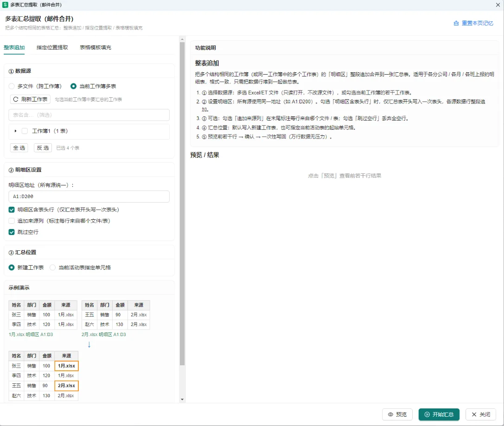
Task: Click '2月.xlsx 明细区 A1:D3' caption
Action: 104,334
